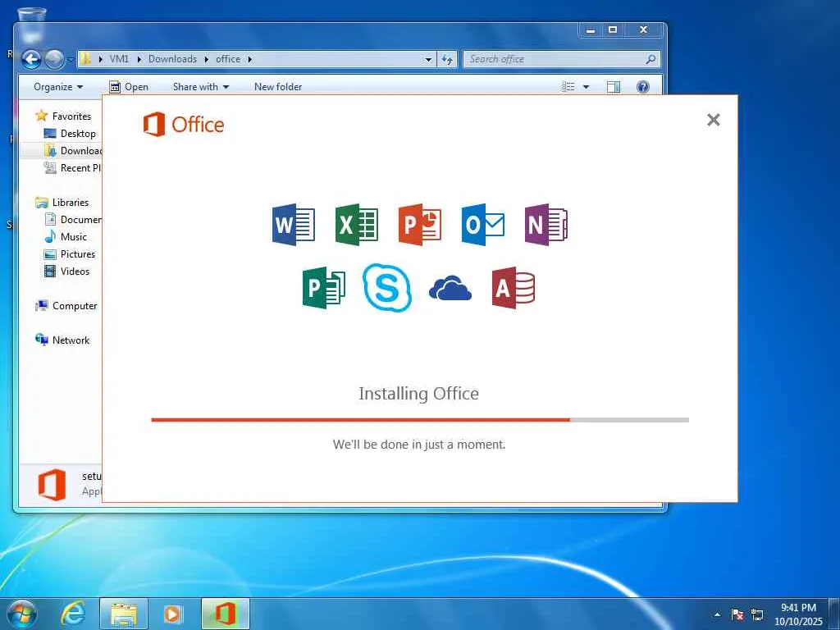Click Open in the Explorer toolbar

click(x=129, y=87)
